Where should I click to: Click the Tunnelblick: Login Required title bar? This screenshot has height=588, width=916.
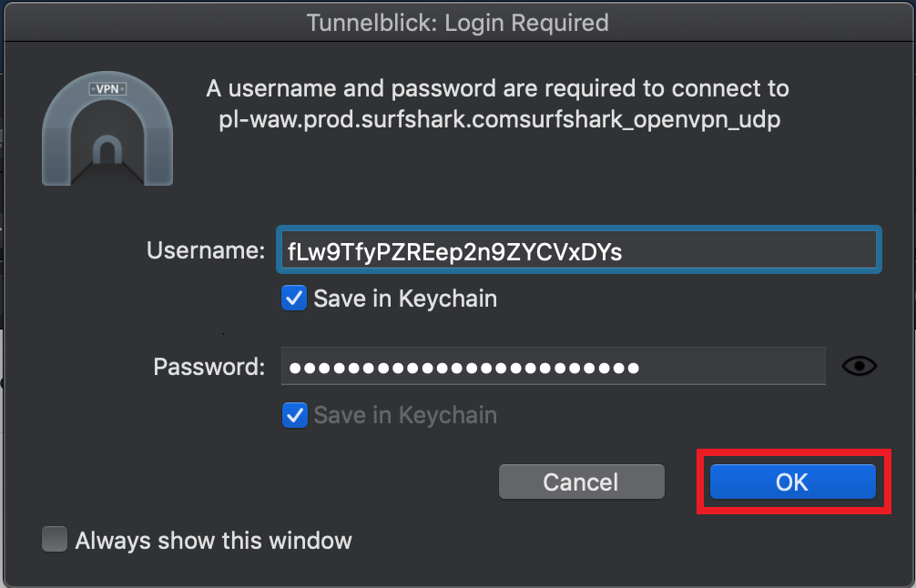[x=458, y=22]
